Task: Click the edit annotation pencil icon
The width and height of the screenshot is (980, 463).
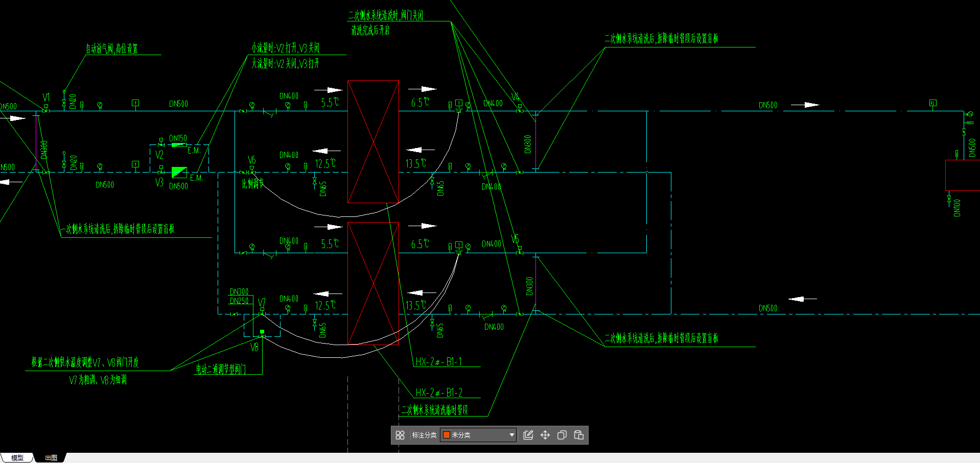Action: pyautogui.click(x=528, y=435)
